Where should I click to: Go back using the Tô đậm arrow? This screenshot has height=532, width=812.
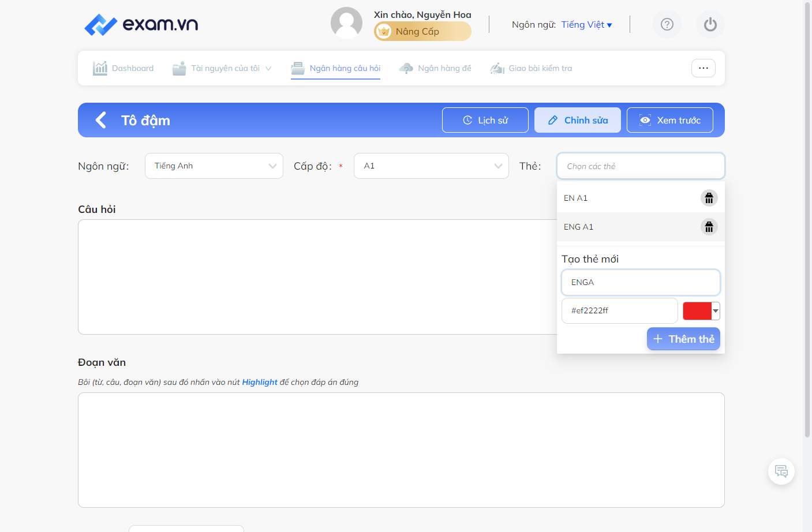pos(101,120)
